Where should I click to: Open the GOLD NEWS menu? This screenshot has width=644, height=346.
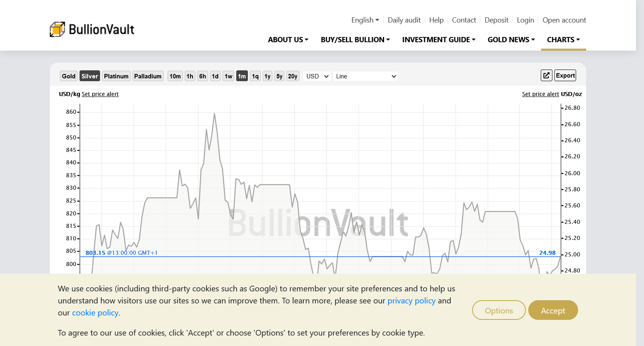tap(511, 40)
